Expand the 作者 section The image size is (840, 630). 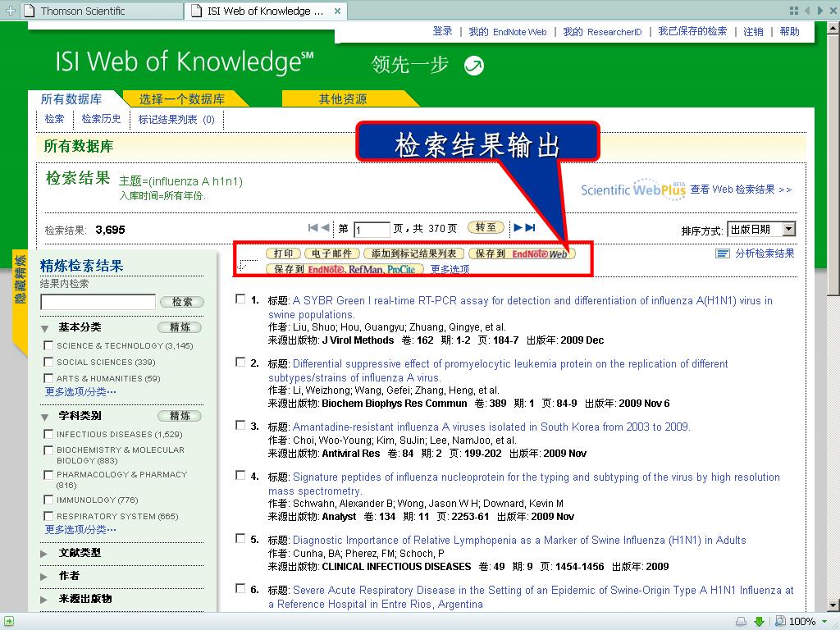tap(44, 577)
